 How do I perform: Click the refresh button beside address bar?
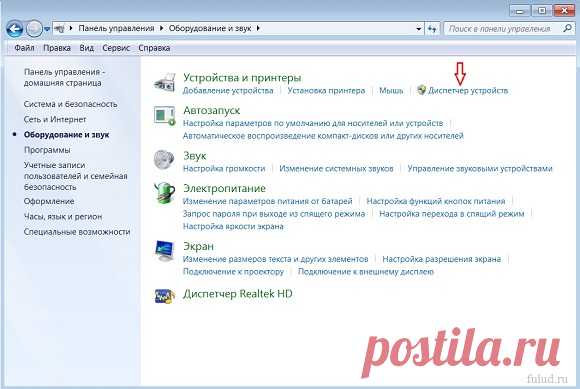[x=432, y=28]
